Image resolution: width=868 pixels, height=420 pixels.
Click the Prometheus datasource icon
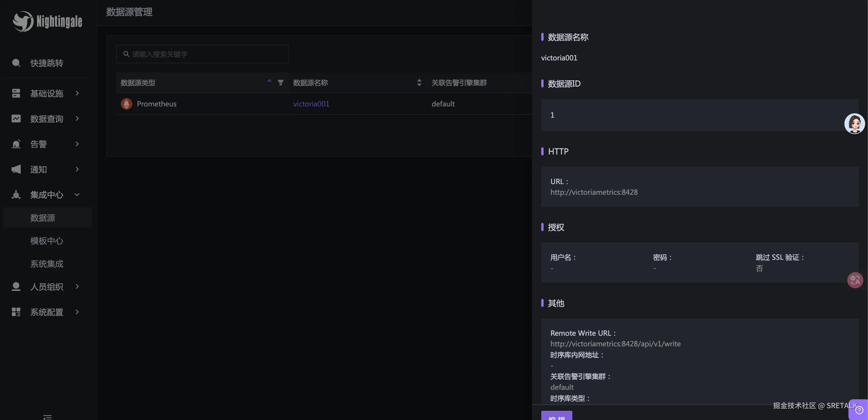[126, 104]
